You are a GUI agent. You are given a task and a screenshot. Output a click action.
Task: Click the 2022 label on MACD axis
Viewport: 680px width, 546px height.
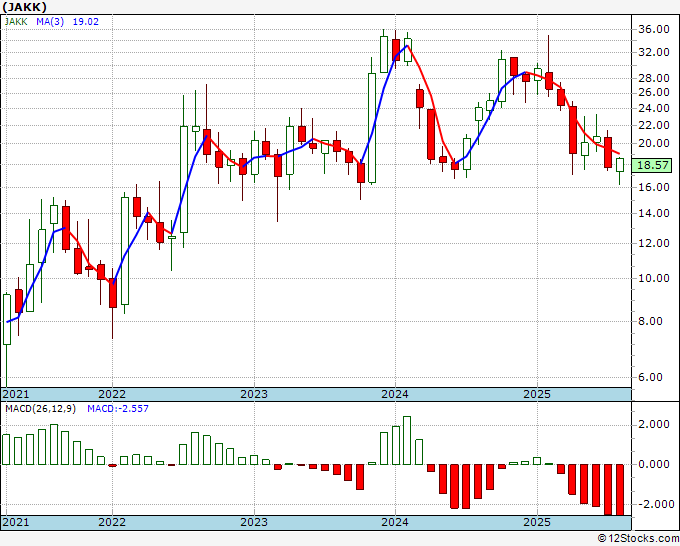[112, 522]
